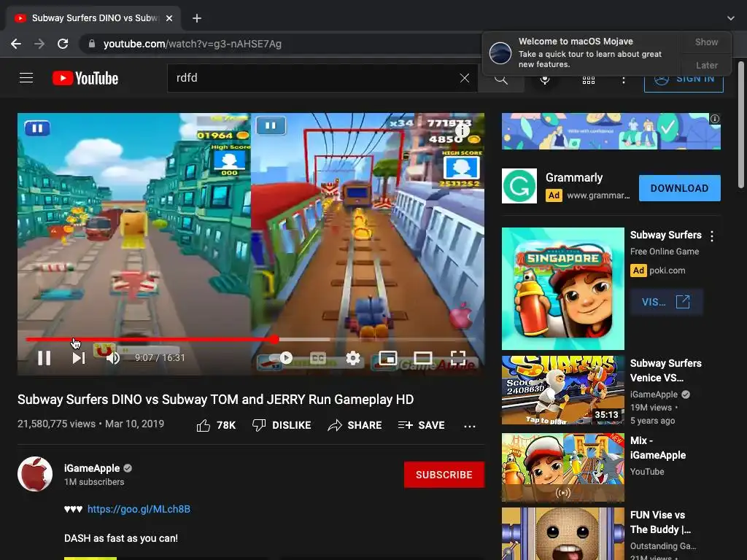Click the site lock icon in address bar
This screenshot has width=747, height=560.
92,44
